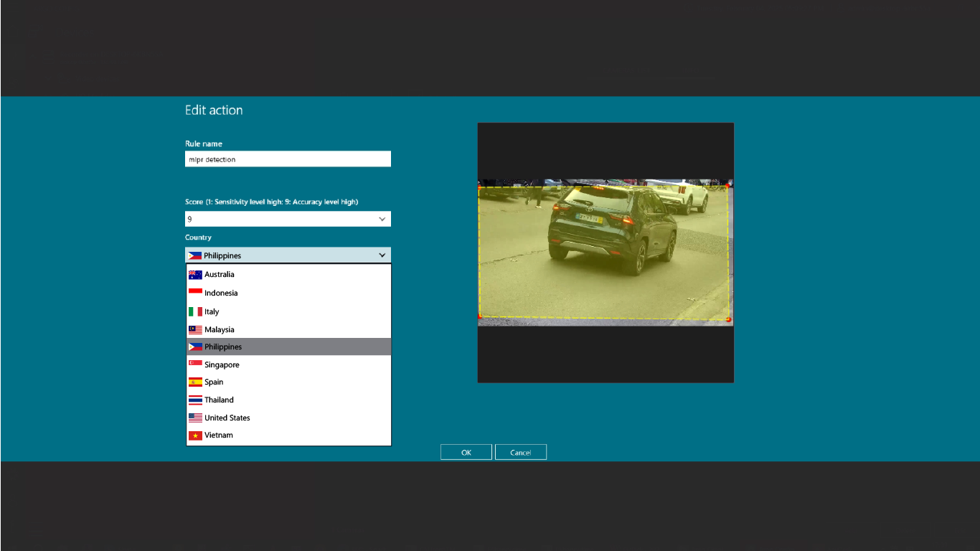Click the Vietnam flag icon
Screen dimensions: 980x551
[x=195, y=435]
